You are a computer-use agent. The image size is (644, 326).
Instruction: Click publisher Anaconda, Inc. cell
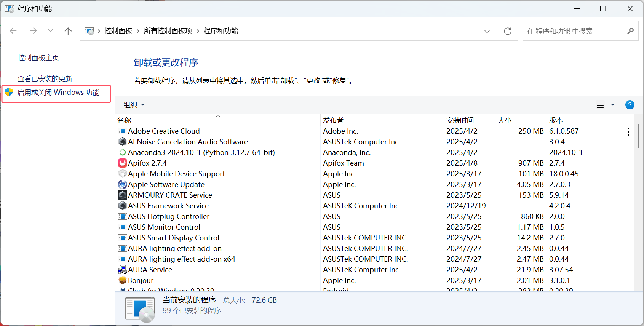pos(347,152)
